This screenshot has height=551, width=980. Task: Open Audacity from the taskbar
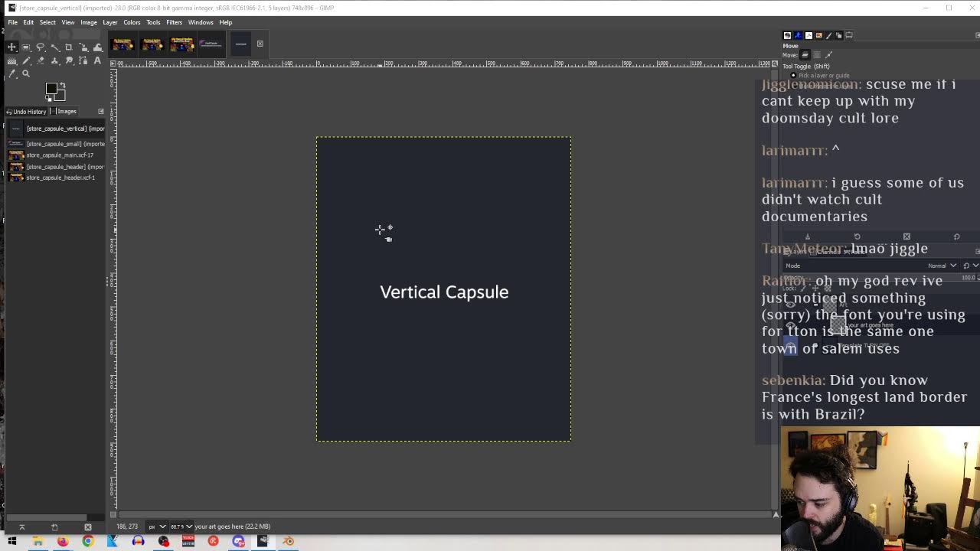(138, 541)
